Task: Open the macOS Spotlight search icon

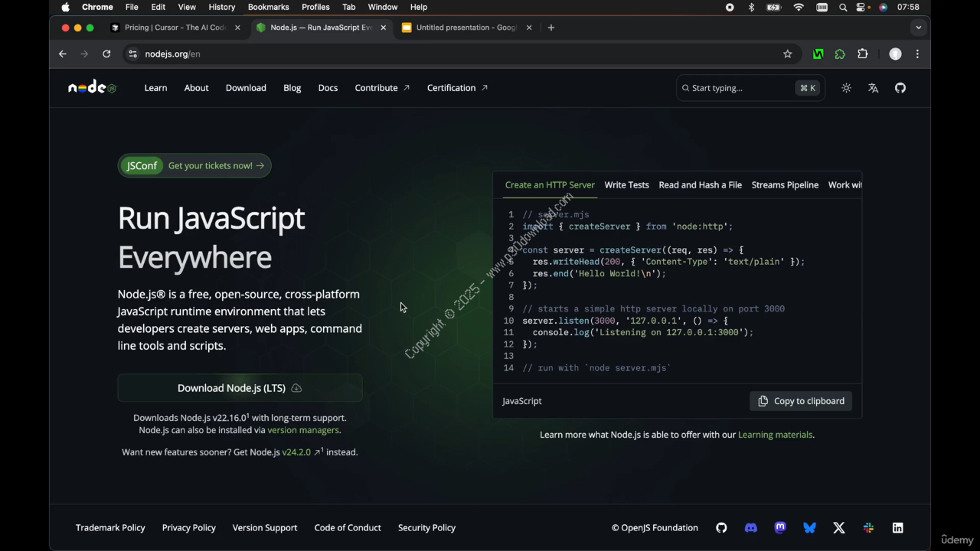Action: click(x=843, y=7)
